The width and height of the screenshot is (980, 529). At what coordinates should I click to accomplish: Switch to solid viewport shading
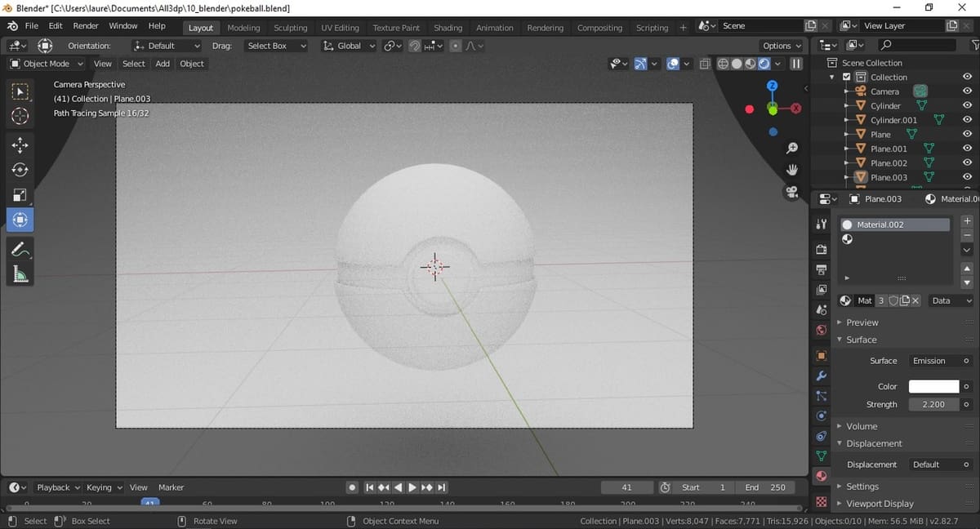click(737, 64)
